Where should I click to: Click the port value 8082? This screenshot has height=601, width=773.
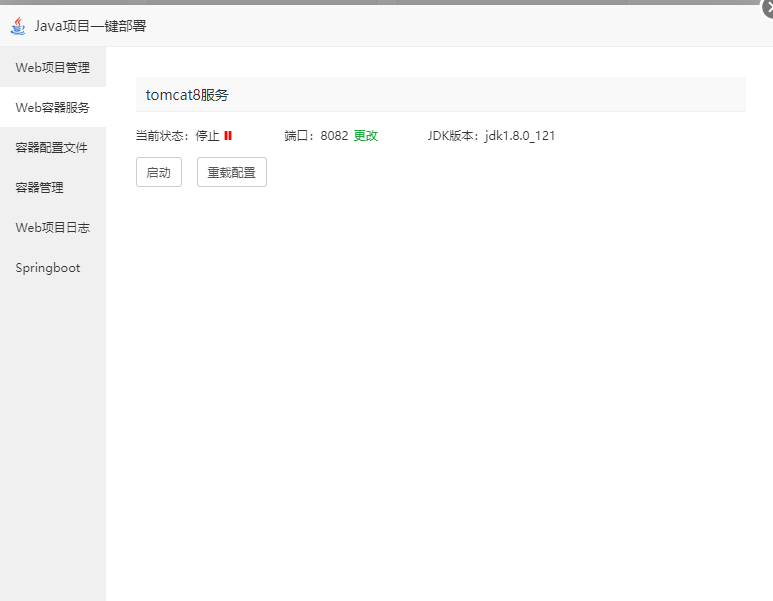point(334,136)
